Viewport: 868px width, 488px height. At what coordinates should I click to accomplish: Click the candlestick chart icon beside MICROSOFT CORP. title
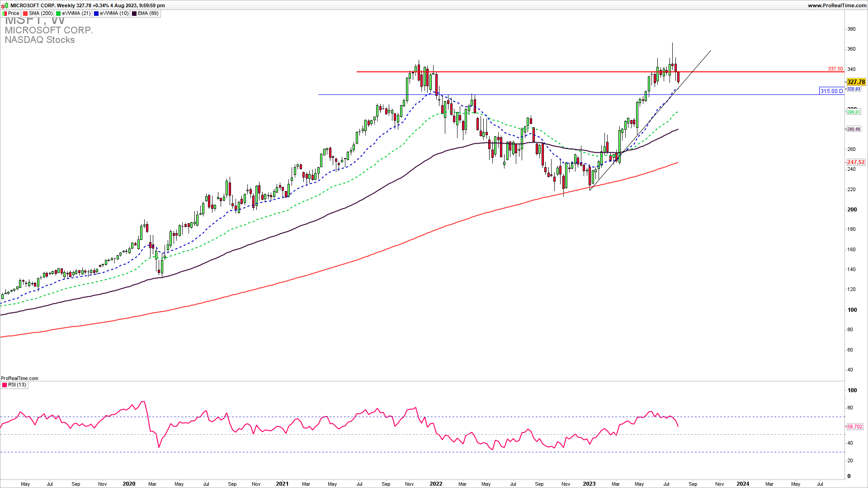pyautogui.click(x=5, y=5)
